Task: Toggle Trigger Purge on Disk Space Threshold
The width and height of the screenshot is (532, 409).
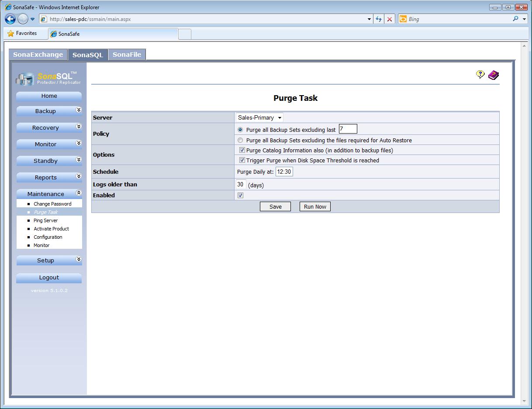Action: 242,160
